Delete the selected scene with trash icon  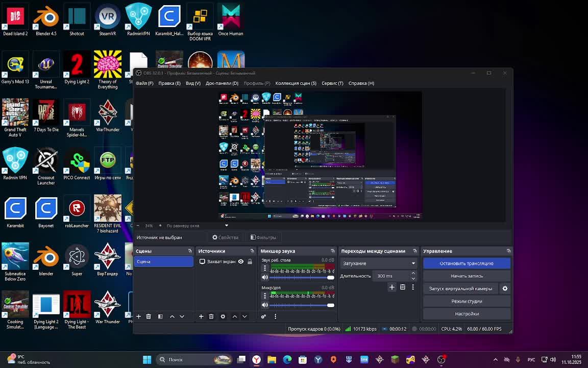(149, 316)
